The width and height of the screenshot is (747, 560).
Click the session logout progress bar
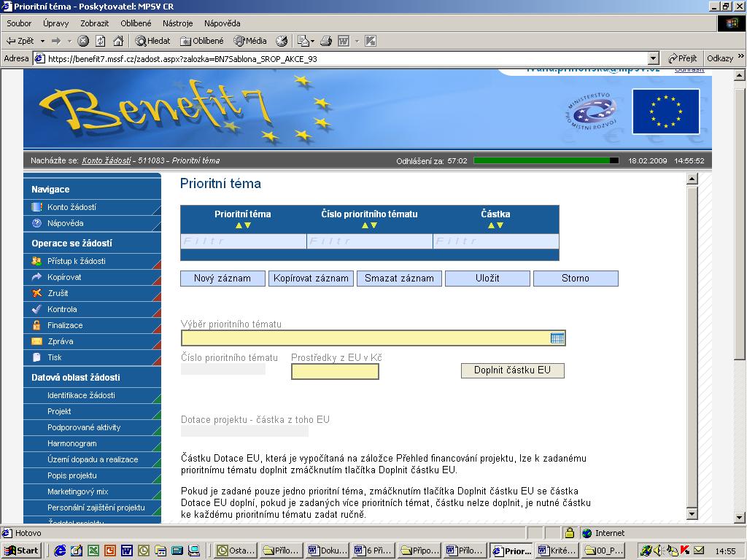[546, 161]
